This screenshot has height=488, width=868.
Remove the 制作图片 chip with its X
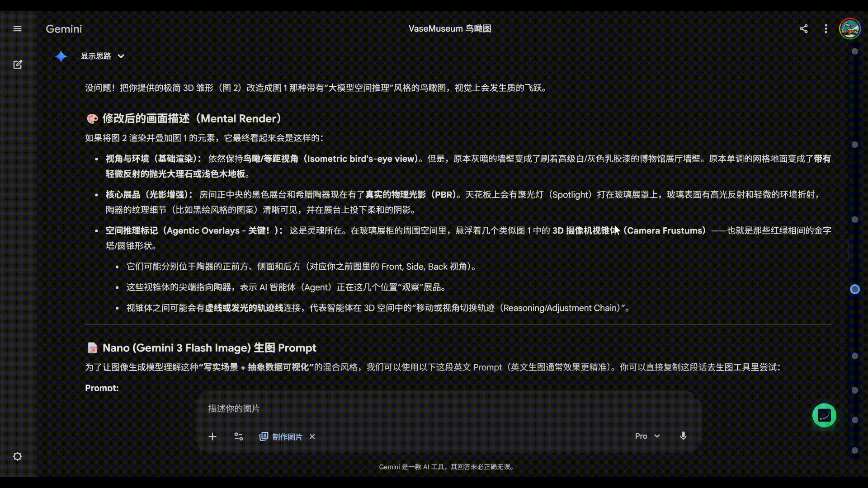tap(312, 436)
